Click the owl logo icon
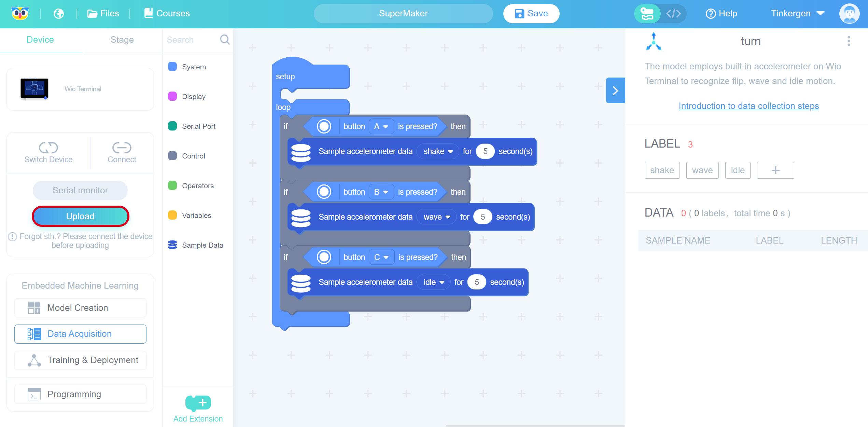868x427 pixels. coord(20,14)
